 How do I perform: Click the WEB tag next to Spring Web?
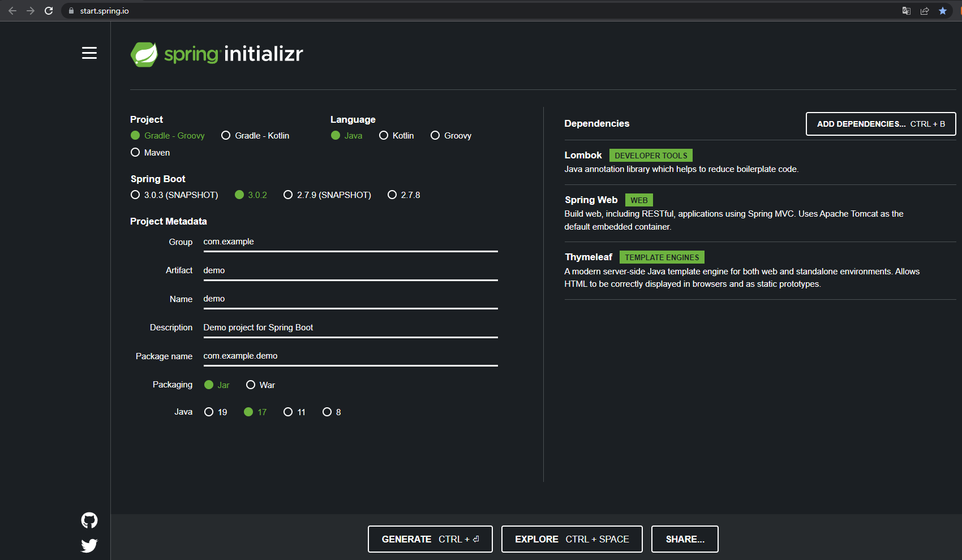point(639,200)
